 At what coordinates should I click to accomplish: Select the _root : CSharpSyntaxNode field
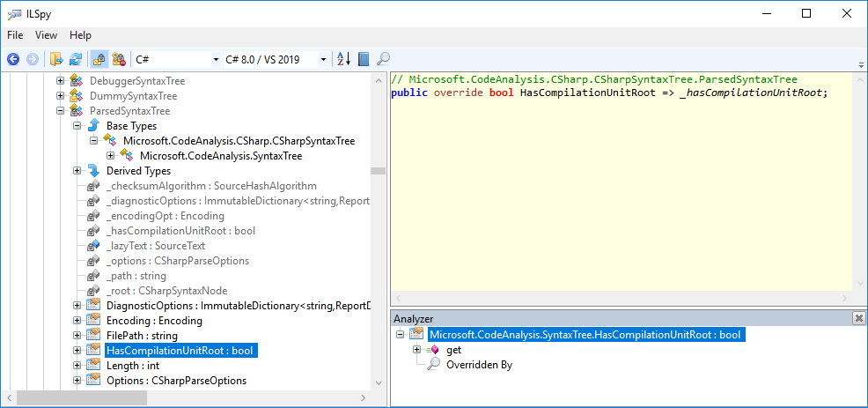click(166, 291)
